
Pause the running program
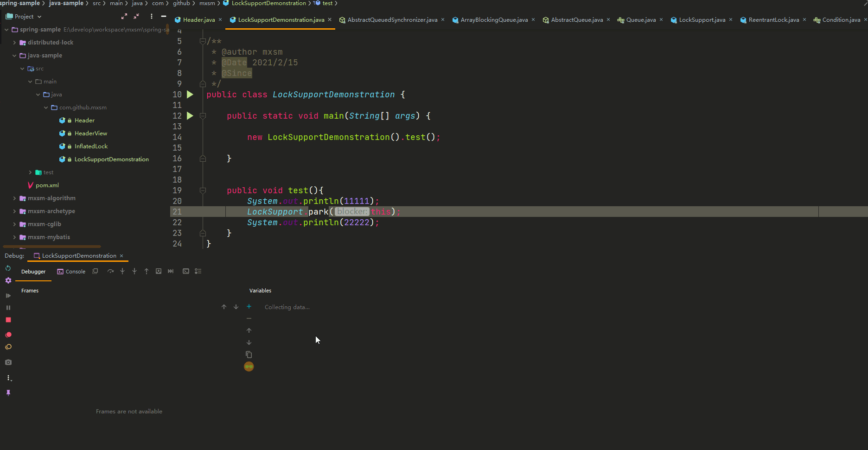click(x=8, y=308)
